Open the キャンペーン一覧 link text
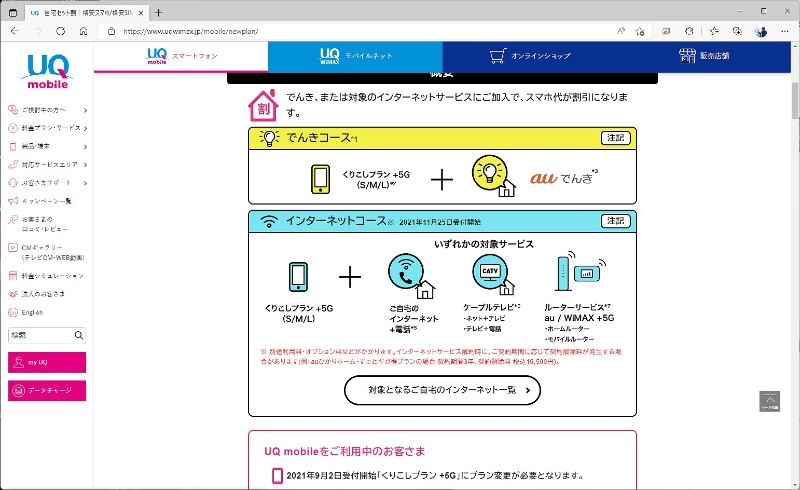The image size is (800, 490). point(46,201)
